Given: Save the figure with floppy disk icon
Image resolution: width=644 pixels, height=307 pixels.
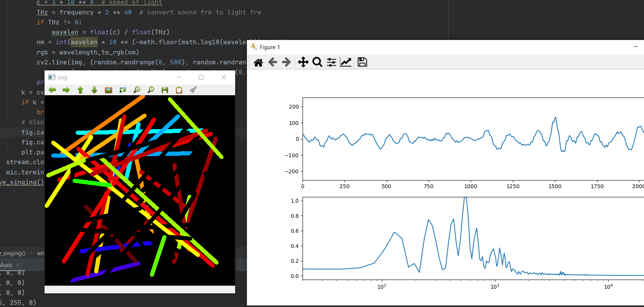Looking at the screenshot, I should click(x=362, y=62).
